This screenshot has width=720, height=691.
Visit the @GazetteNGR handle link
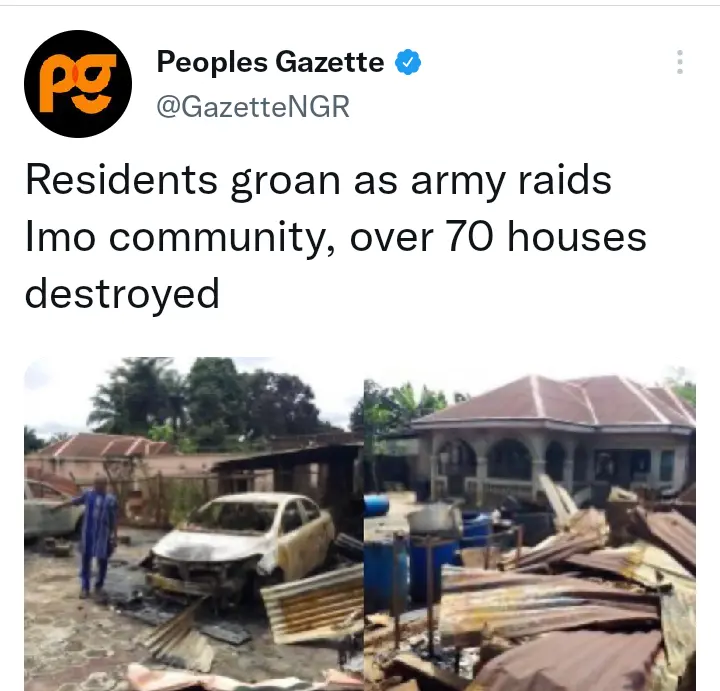[x=253, y=107]
